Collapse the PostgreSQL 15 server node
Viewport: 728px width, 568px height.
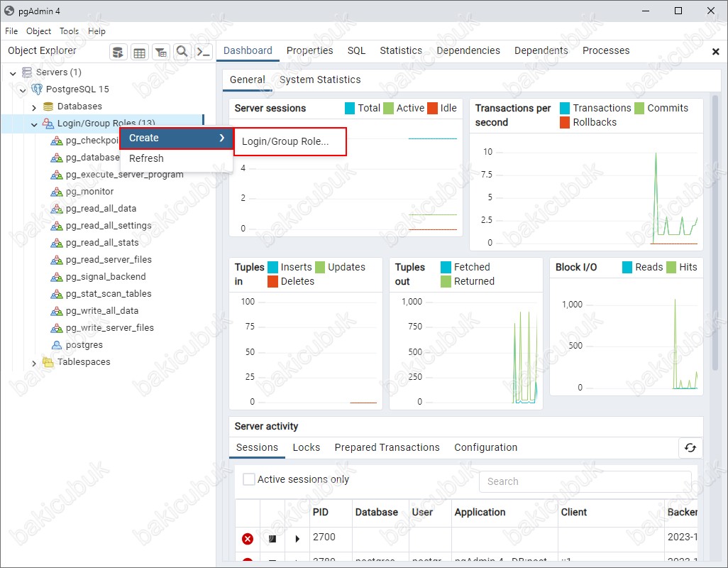pos(23,90)
